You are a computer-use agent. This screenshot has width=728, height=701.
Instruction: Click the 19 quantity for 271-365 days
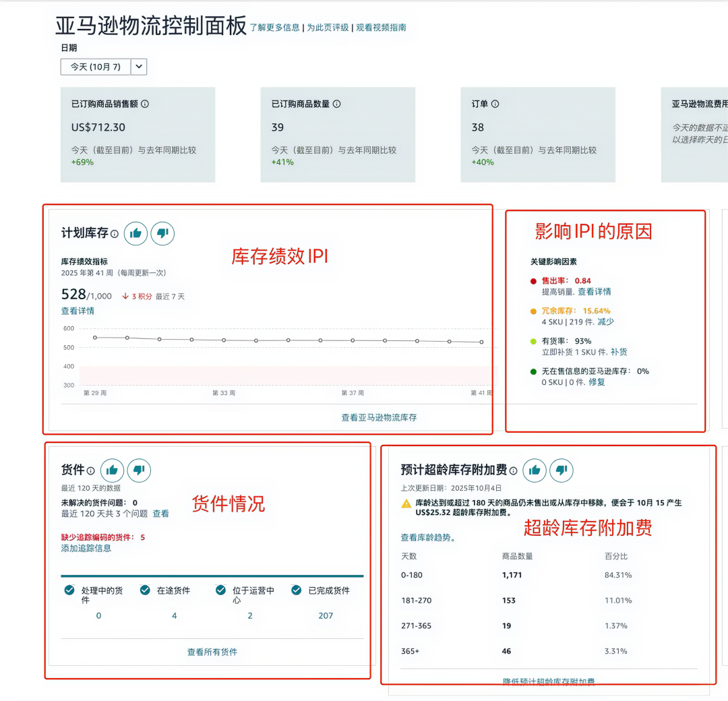506,626
